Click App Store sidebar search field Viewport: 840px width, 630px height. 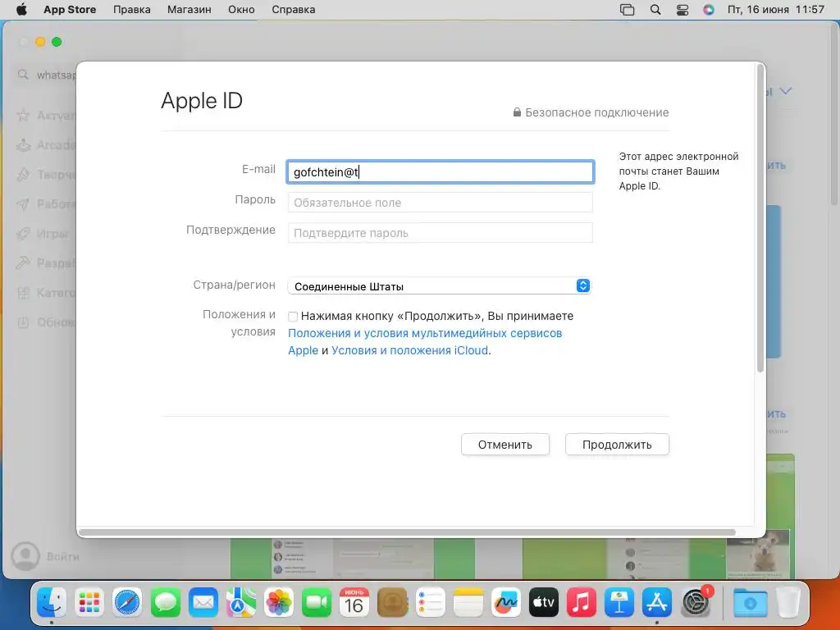(46, 75)
